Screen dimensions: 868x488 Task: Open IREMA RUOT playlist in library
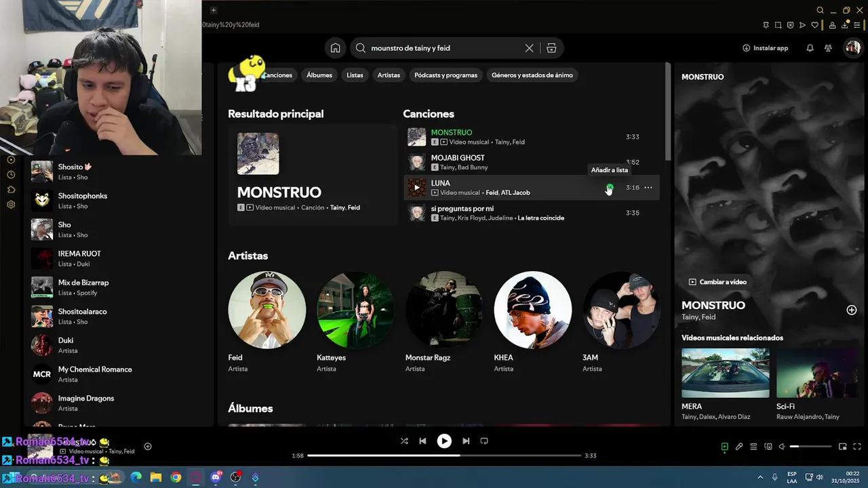click(x=119, y=258)
